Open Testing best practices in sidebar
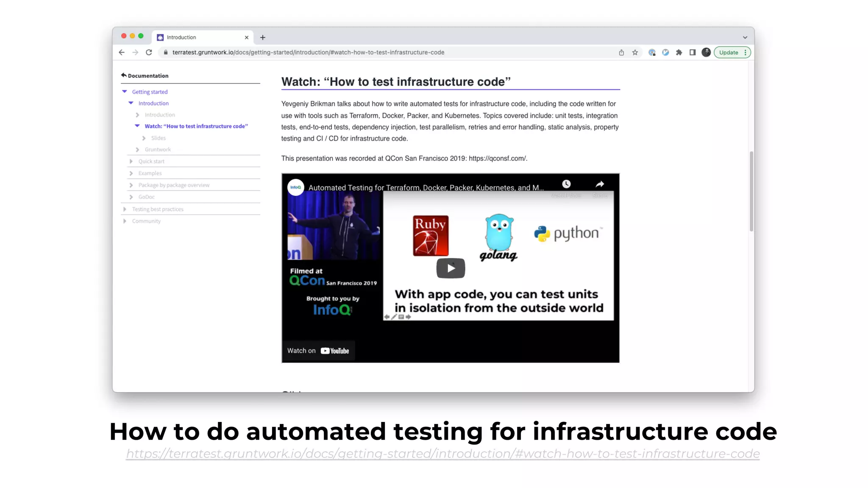Viewport: 868px width, 488px height. click(x=158, y=209)
